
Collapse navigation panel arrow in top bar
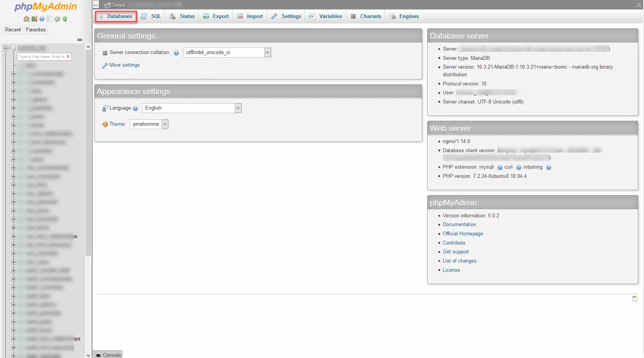pyautogui.click(x=96, y=5)
